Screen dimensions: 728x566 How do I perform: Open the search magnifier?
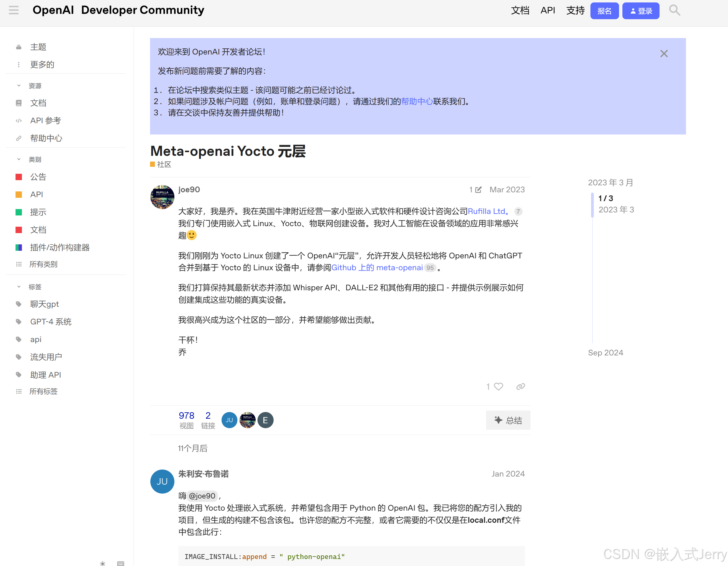tap(675, 10)
